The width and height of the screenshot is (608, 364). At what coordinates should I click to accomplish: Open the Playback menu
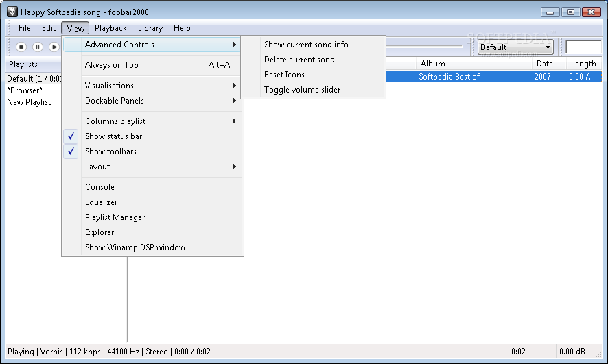[110, 28]
